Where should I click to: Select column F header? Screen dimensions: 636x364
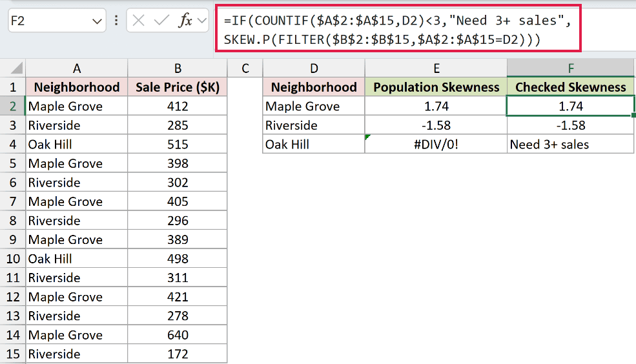(570, 68)
